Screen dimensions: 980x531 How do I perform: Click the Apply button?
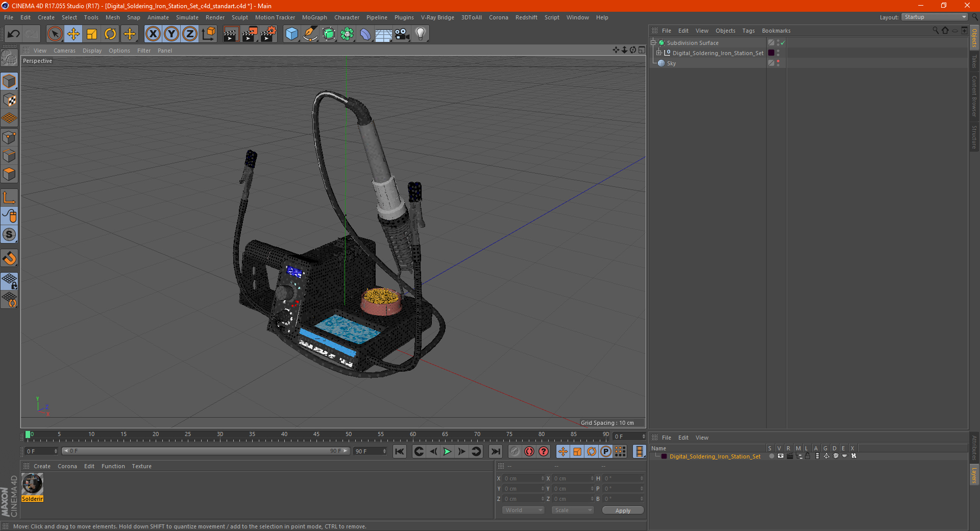point(623,511)
